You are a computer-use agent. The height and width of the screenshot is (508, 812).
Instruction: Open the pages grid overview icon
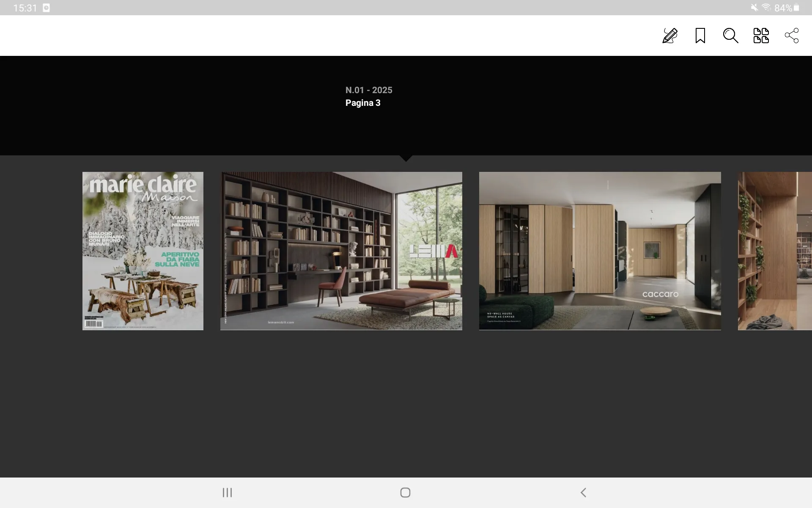761,36
